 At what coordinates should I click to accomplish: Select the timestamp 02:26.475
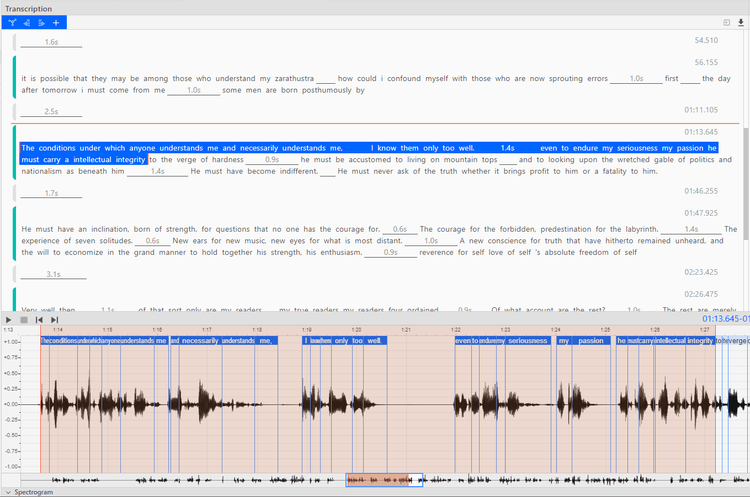pos(701,294)
